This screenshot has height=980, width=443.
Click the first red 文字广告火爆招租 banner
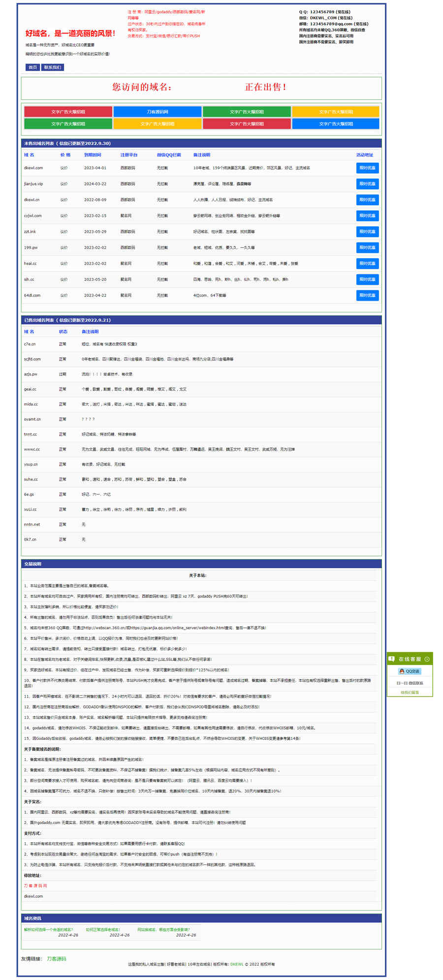pos(68,112)
